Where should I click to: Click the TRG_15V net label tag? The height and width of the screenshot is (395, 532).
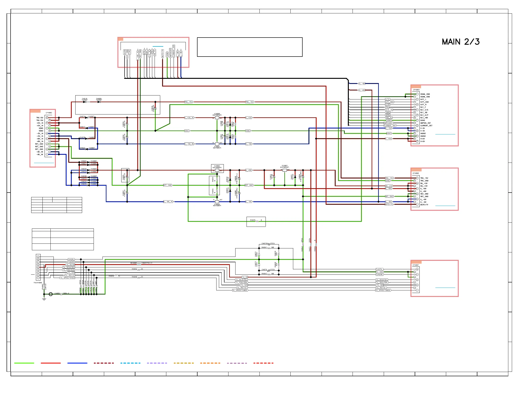tap(188, 102)
